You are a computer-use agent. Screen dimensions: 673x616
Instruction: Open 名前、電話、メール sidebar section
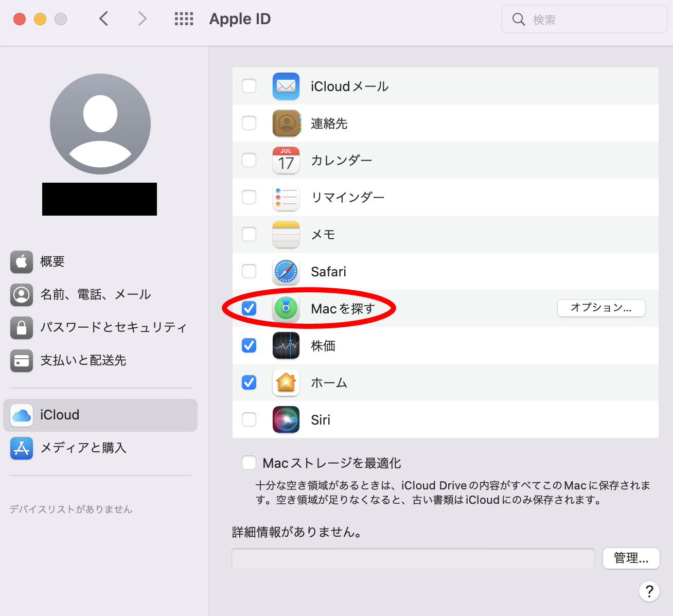(100, 295)
